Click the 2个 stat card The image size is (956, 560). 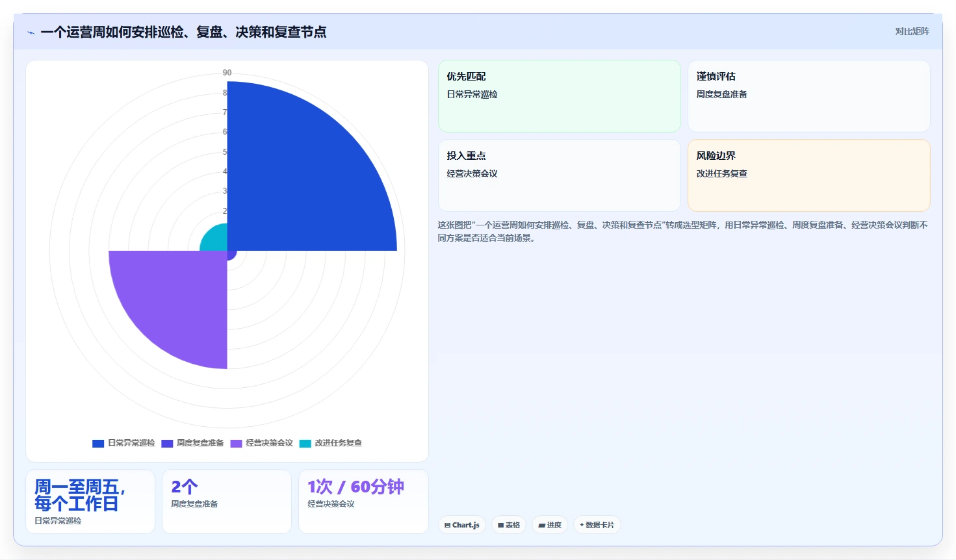tap(227, 502)
